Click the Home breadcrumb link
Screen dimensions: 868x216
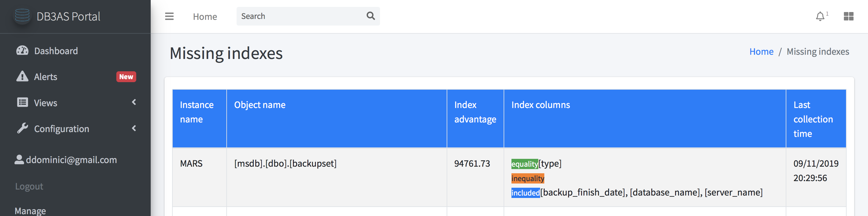tap(761, 51)
